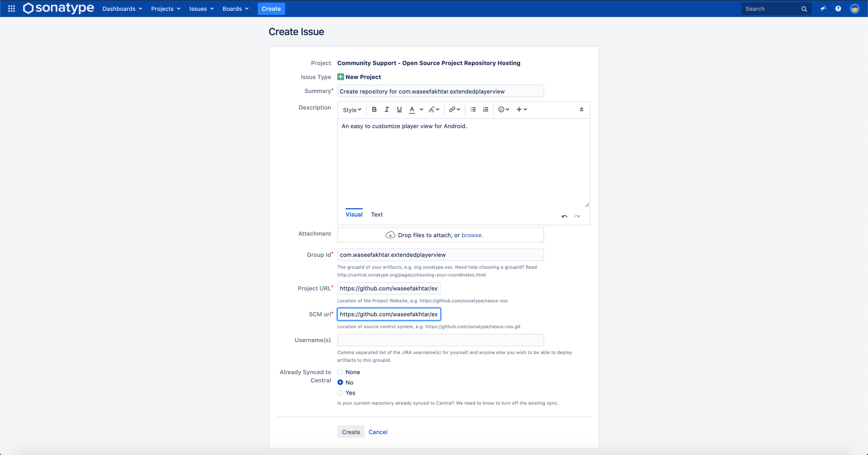Apply text color with the A icon
The image size is (868, 455).
412,109
